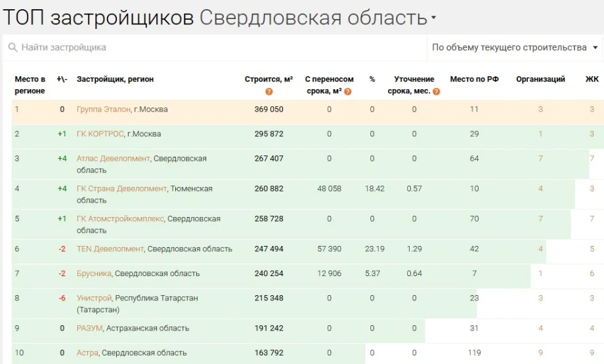Select the 191 242 value cell
The width and height of the screenshot is (604, 364).
pyautogui.click(x=269, y=328)
